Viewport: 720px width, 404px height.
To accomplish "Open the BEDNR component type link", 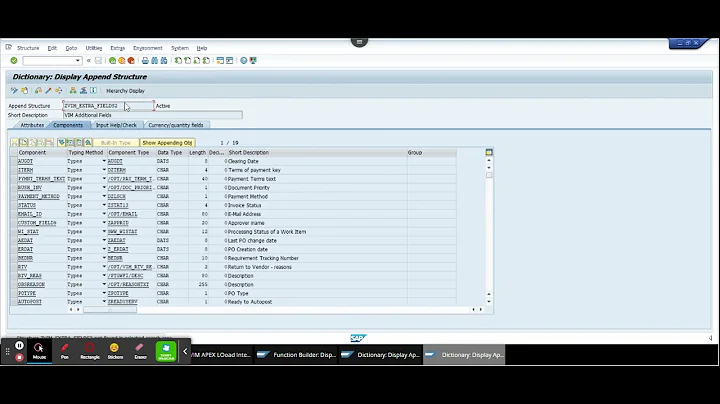I will [115, 258].
